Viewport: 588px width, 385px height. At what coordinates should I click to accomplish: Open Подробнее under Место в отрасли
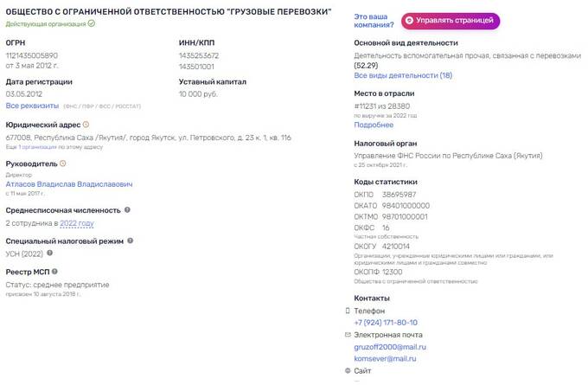(x=374, y=125)
